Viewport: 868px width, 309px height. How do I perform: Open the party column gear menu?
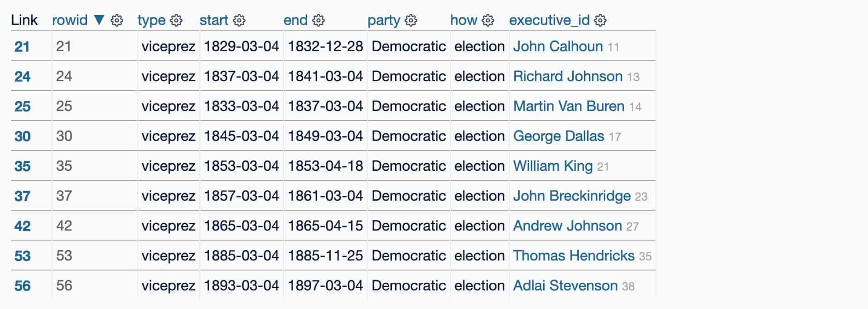411,20
